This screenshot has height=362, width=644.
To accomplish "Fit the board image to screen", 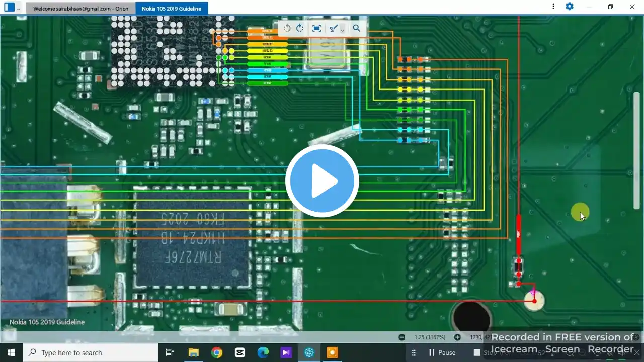I will tap(316, 28).
